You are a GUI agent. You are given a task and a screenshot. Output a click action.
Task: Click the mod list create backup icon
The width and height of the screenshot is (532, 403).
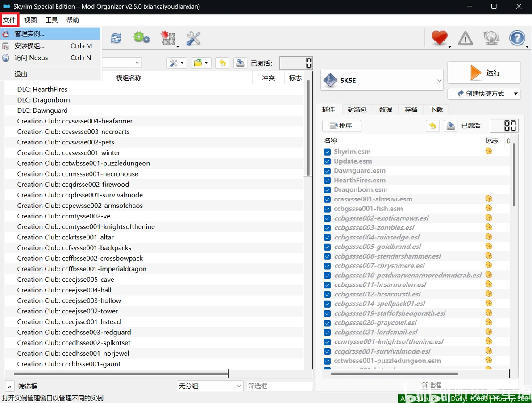[240, 63]
